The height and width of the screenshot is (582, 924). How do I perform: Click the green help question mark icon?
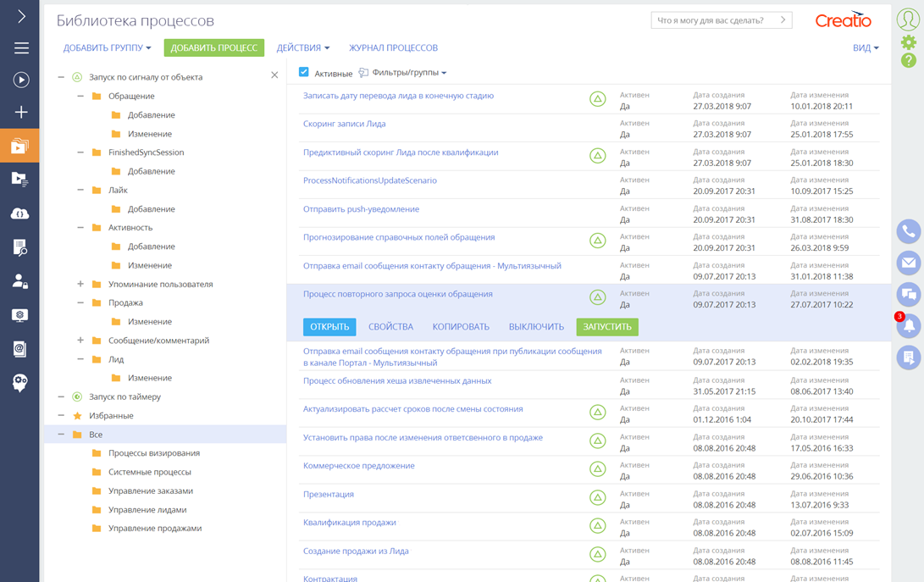(908, 61)
